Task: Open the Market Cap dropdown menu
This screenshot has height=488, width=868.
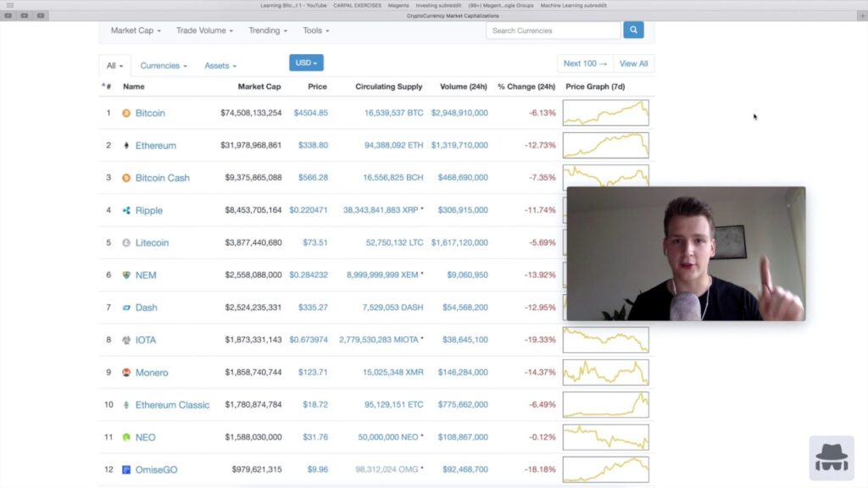Action: click(136, 30)
